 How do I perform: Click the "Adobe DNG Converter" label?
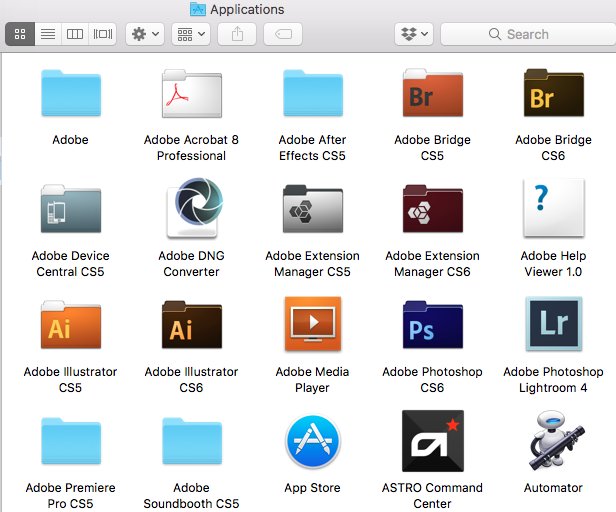coord(191,264)
